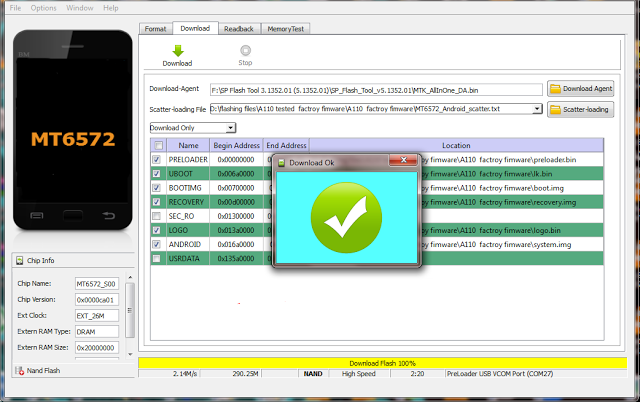Open the Help menu

pyautogui.click(x=110, y=8)
